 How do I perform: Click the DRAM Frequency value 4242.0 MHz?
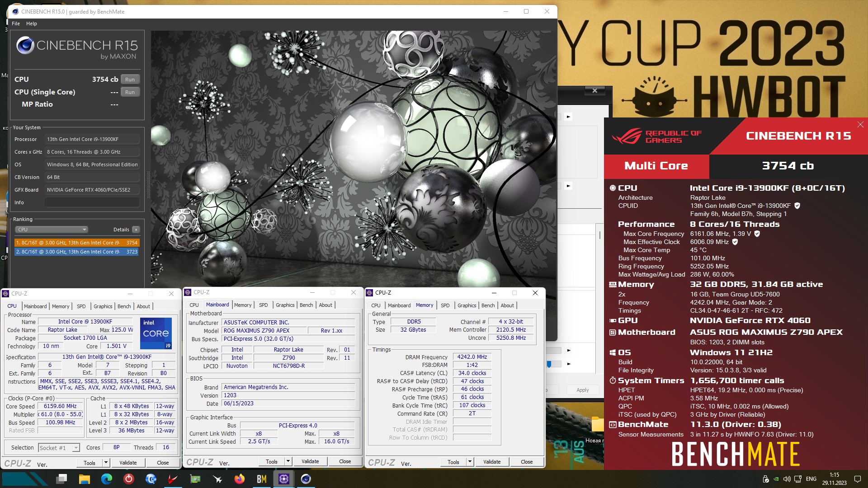[x=472, y=357]
